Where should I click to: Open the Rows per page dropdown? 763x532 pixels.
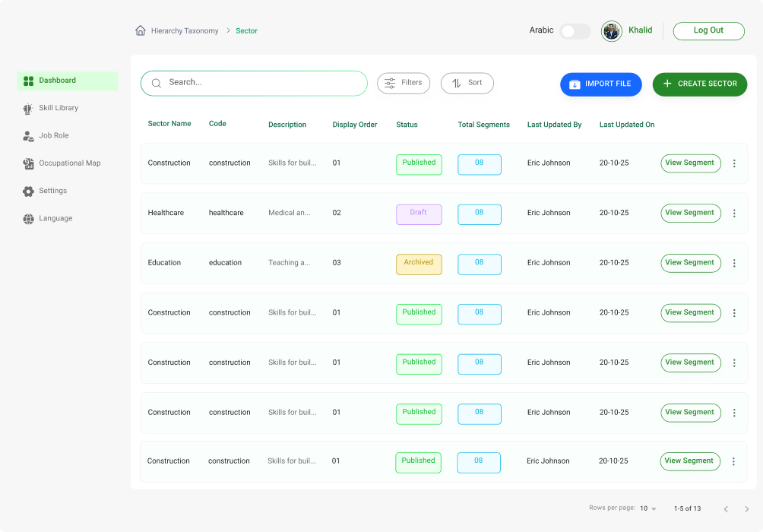tap(647, 508)
